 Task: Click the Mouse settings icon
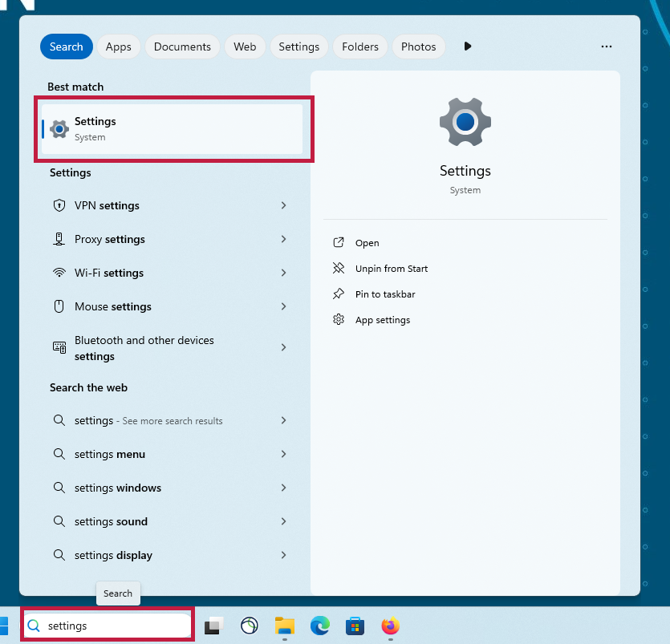[x=59, y=306]
